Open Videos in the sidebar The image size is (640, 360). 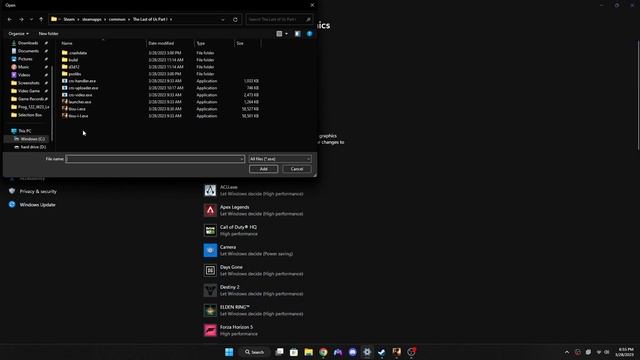(x=24, y=75)
